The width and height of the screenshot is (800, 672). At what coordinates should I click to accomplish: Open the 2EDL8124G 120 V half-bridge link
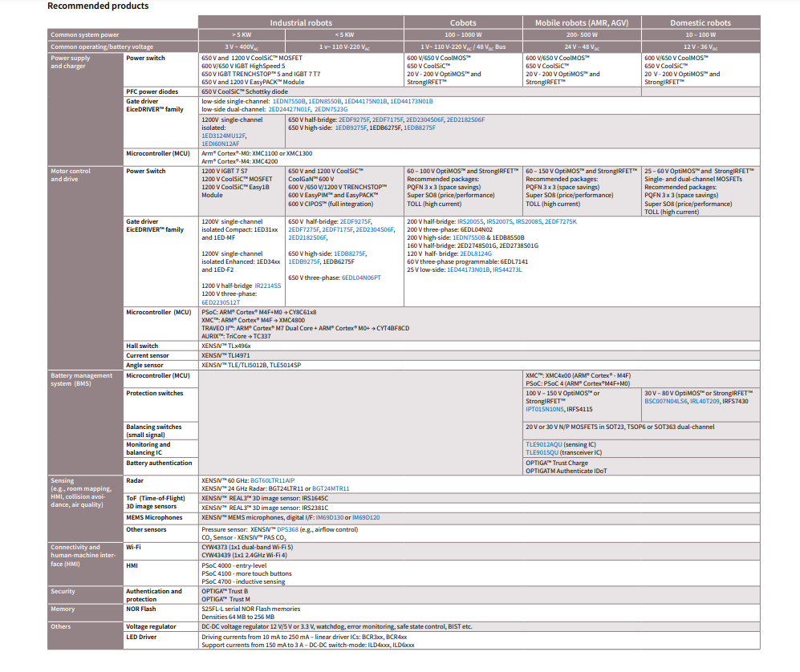pos(476,253)
